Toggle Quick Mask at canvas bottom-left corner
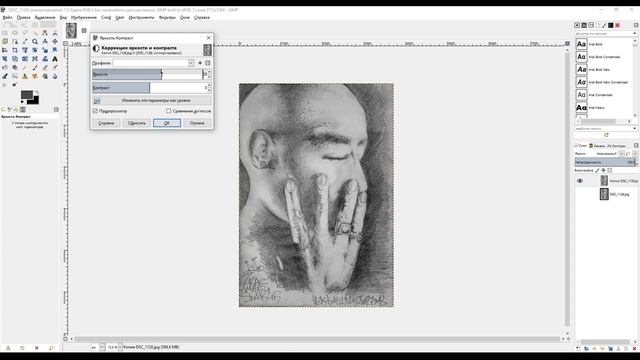640x360 pixels. (66, 339)
